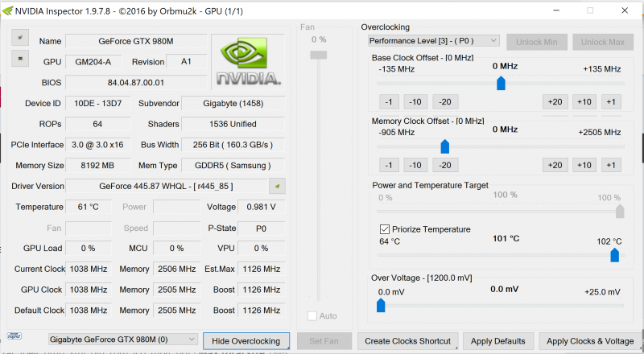Click NVIDIA Inspector title bar app icon
Image resolution: width=644 pixels, height=354 pixels.
click(7, 10)
